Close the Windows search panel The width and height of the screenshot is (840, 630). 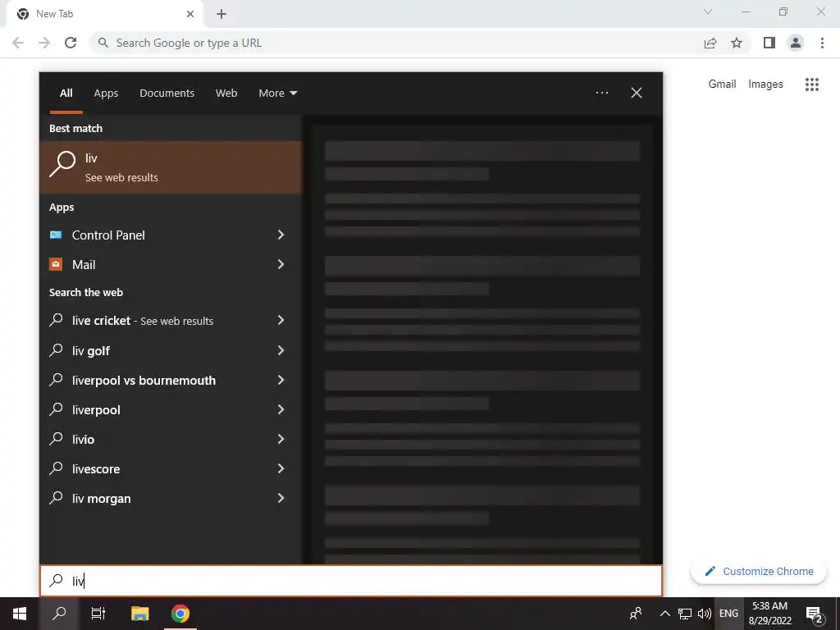point(637,93)
